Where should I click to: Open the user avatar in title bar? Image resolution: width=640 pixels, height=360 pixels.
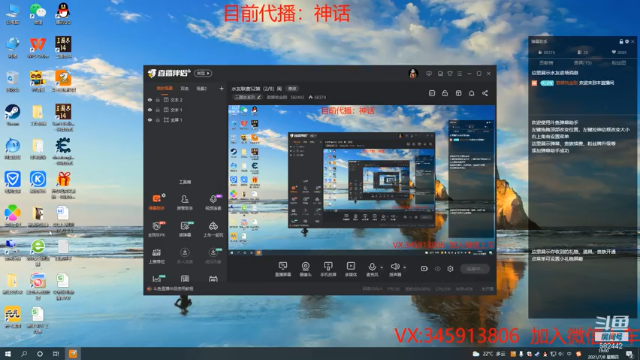413,73
